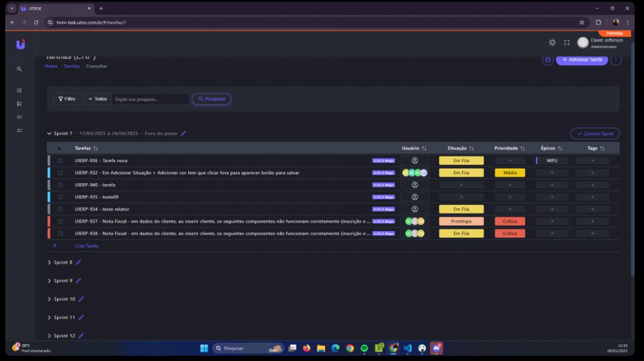Viewport: 644px width, 361px height.
Task: Collapse the Sprint 7 section
Action: 50,134
